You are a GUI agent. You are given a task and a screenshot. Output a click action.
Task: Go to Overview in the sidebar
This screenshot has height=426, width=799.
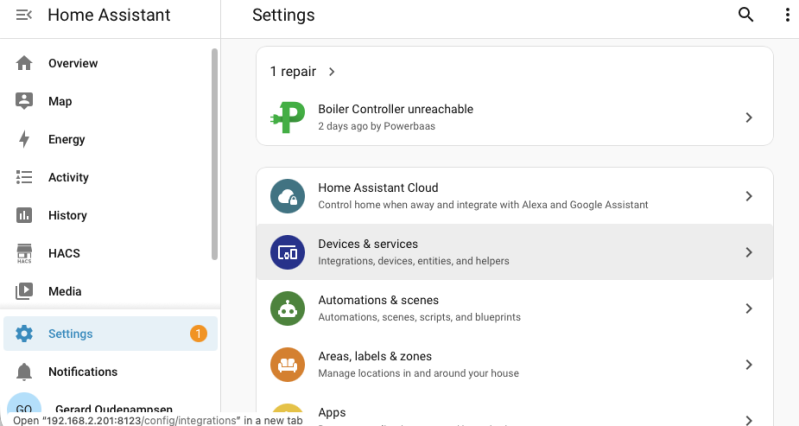110,63
